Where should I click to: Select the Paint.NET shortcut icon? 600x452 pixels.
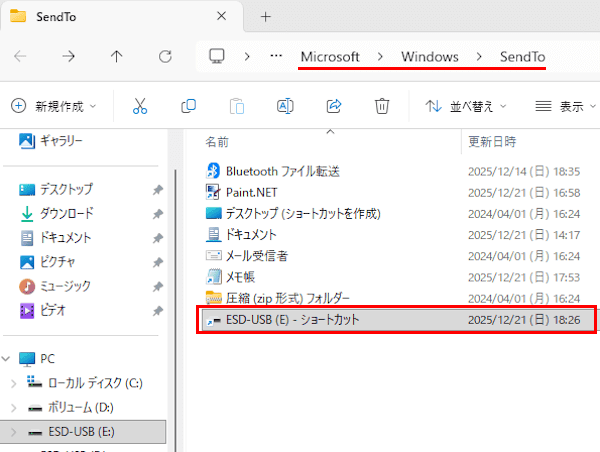click(213, 192)
